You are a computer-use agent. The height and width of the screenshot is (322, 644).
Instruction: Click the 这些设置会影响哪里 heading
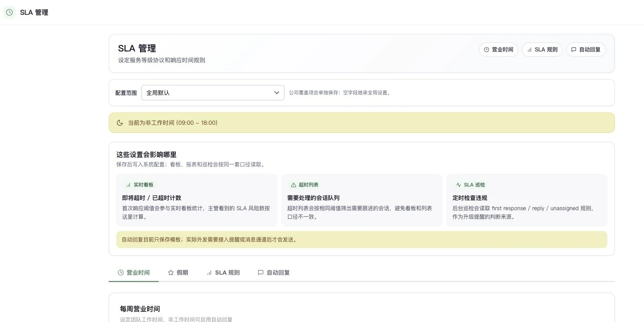pos(146,155)
